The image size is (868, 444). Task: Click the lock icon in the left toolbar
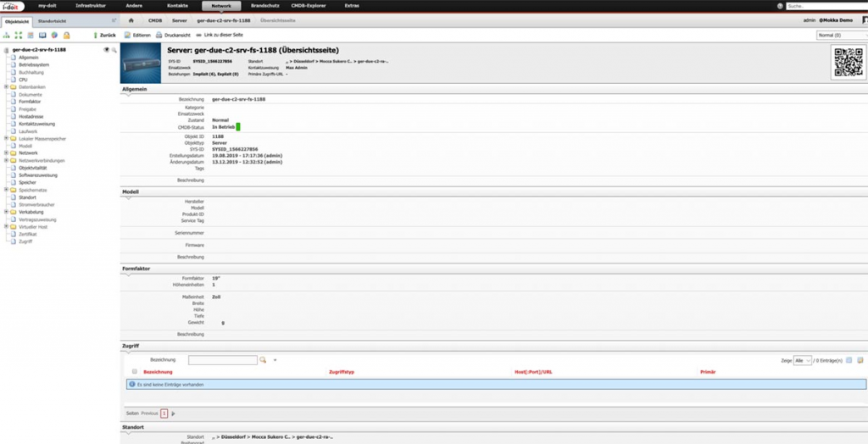pos(65,36)
